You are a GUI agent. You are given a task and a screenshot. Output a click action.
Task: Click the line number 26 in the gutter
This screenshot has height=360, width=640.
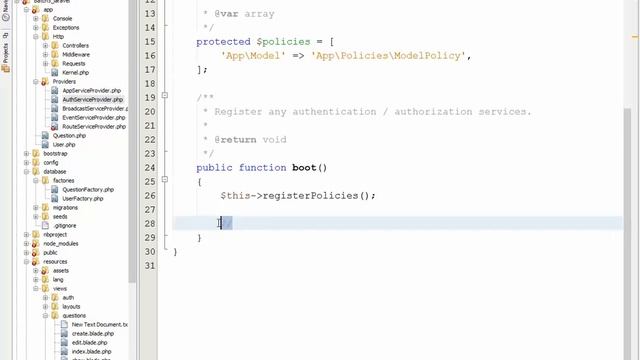point(150,196)
